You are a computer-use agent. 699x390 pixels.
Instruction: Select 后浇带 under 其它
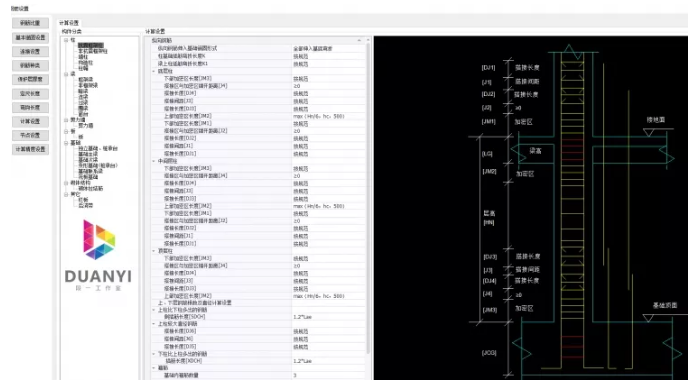[x=86, y=205]
